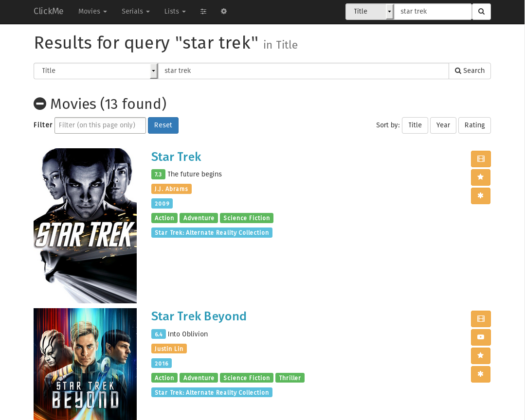Open the Star Trek Beyond title link
The width and height of the screenshot is (525, 420).
coord(199,316)
